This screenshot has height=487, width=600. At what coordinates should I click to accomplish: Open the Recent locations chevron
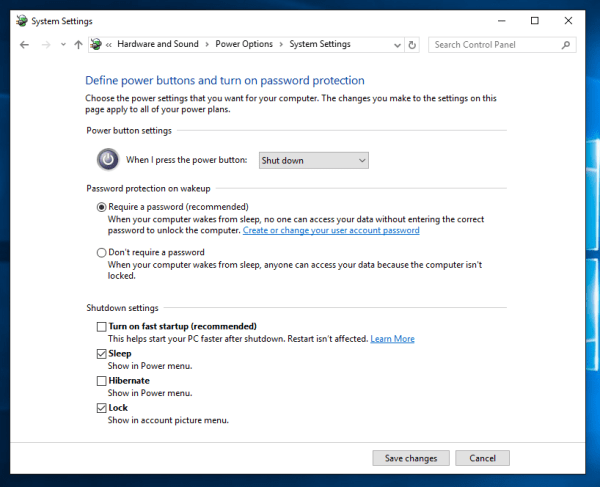point(63,45)
